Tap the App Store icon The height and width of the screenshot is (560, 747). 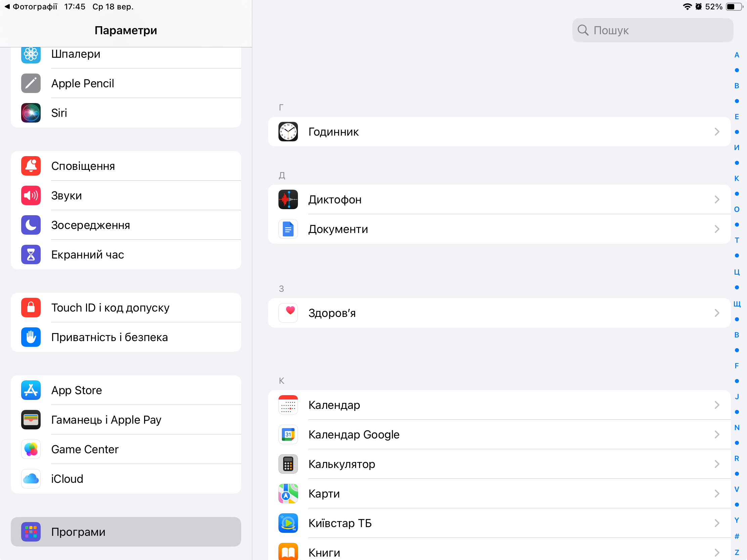click(31, 390)
